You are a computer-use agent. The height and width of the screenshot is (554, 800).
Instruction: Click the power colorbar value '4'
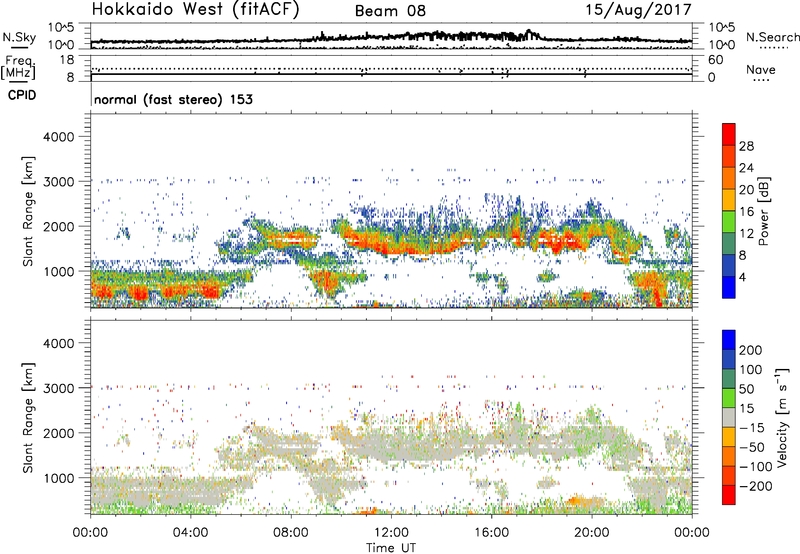(742, 277)
